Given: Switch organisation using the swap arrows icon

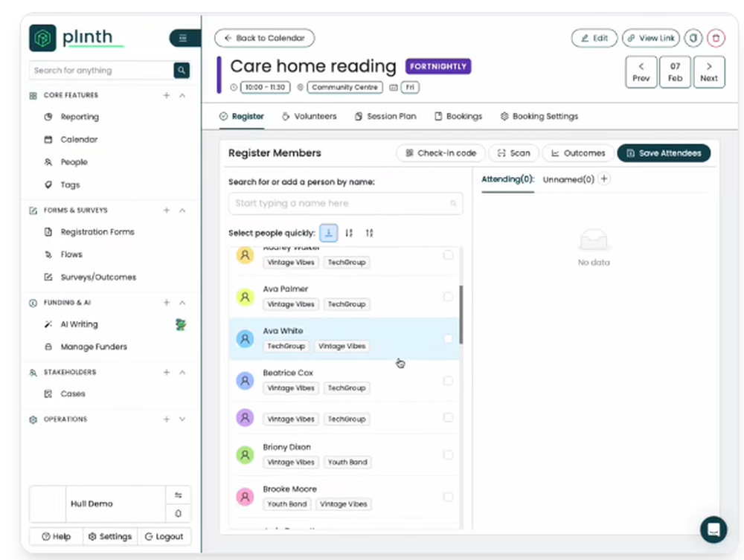Looking at the screenshot, I should point(179,495).
